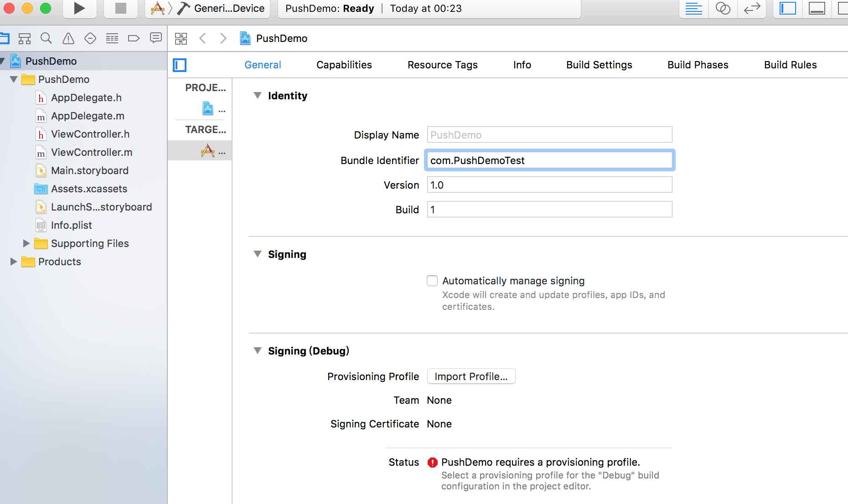Show the Report navigator speech bubble icon
Image resolution: width=848 pixels, height=504 pixels.
(x=156, y=38)
